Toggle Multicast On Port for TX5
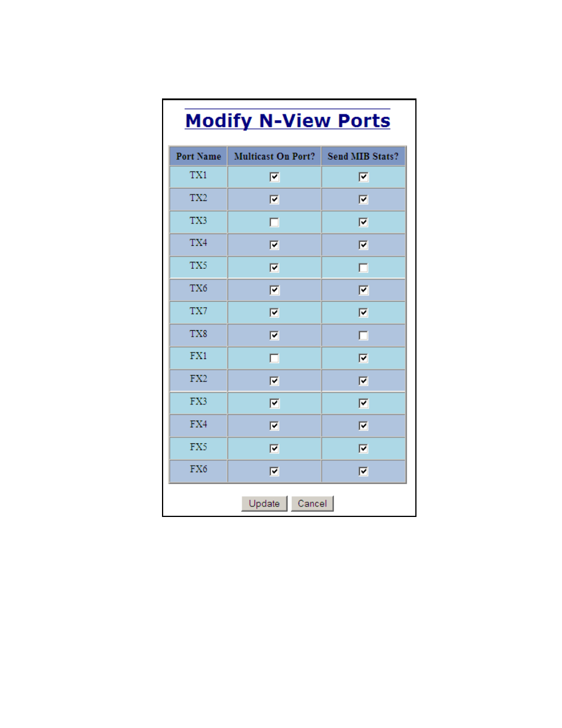The image size is (562, 728). tap(274, 268)
